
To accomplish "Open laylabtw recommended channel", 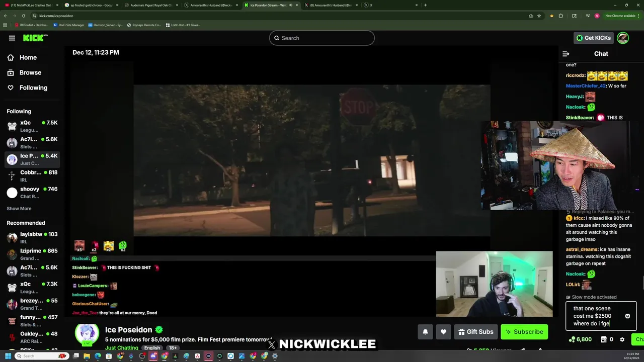I will [32, 237].
